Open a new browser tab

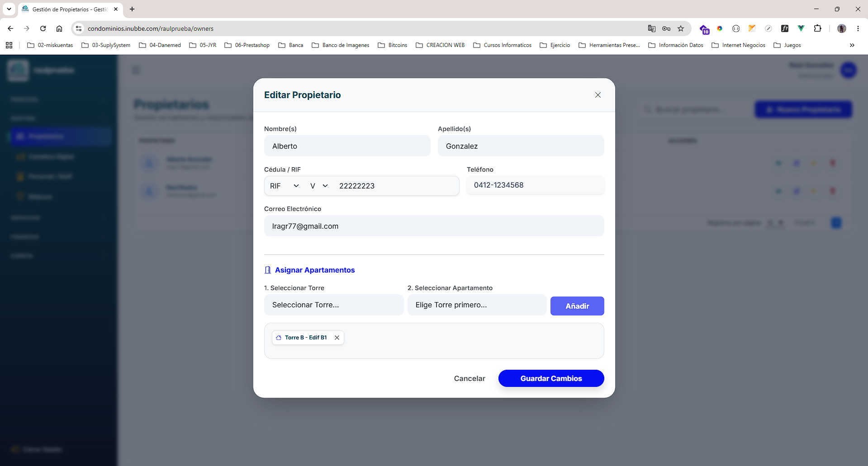click(132, 9)
